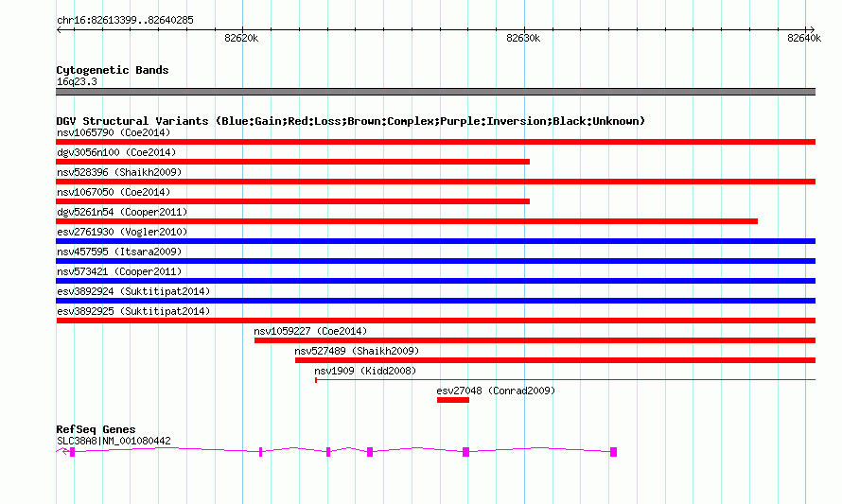The height and width of the screenshot is (504, 842).
Task: Click the esv3892924 (Suktitipat2014) label
Action: [133, 291]
